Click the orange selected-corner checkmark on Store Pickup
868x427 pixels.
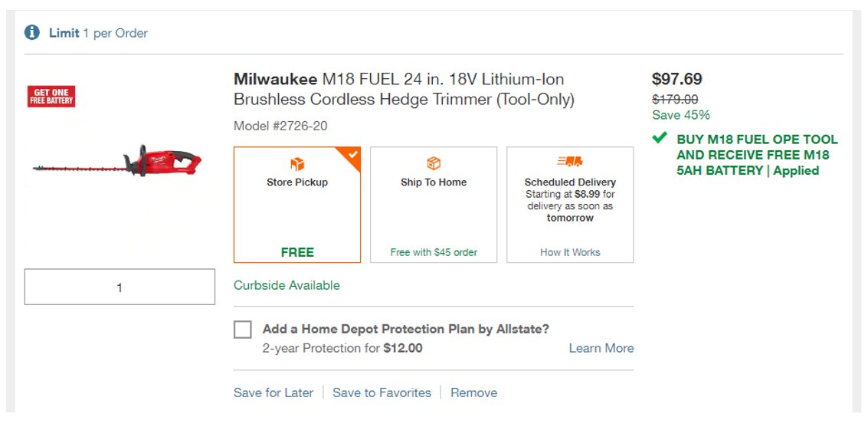coord(353,155)
